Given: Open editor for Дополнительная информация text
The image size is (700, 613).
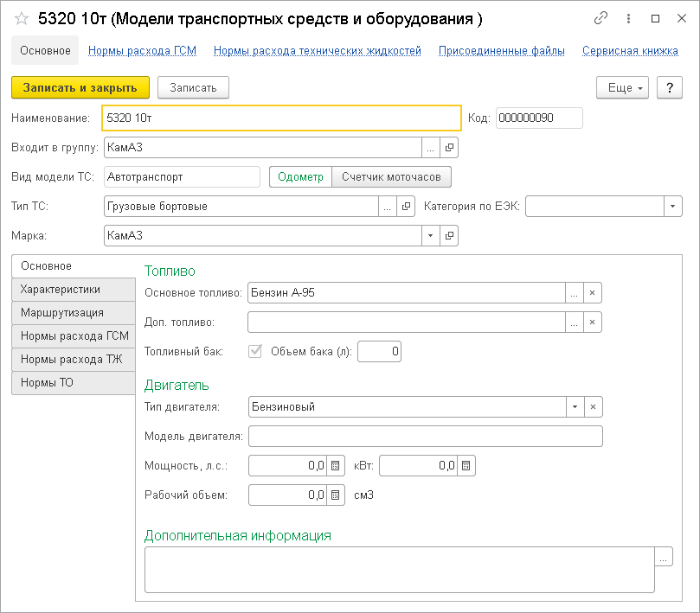Looking at the screenshot, I should 664,557.
